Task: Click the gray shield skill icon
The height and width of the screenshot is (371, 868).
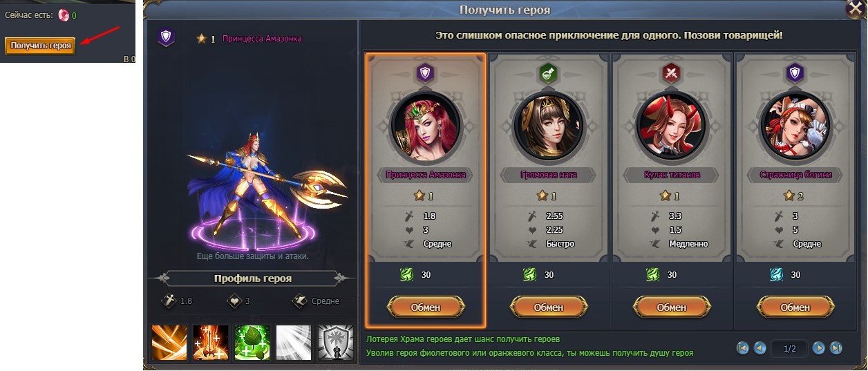Action: tap(336, 343)
